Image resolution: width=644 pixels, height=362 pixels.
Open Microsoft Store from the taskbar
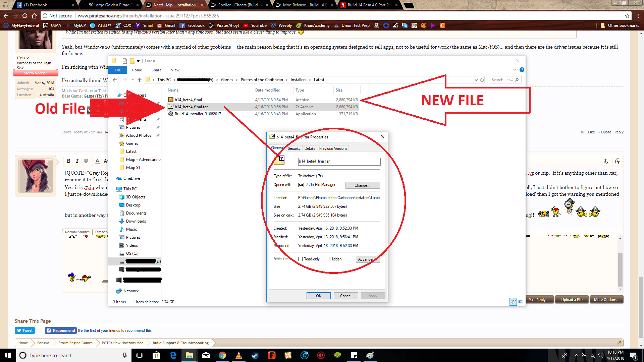tap(156, 355)
